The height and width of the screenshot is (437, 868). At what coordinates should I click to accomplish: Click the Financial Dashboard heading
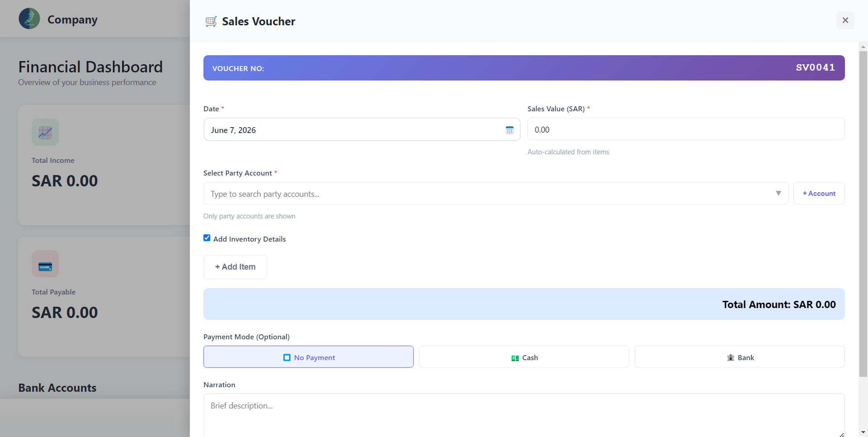coord(90,67)
